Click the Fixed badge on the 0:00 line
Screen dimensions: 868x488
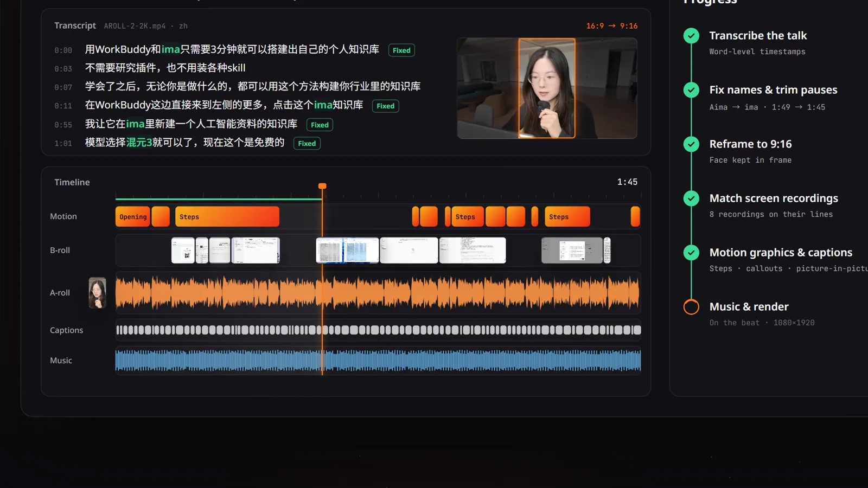pos(401,50)
